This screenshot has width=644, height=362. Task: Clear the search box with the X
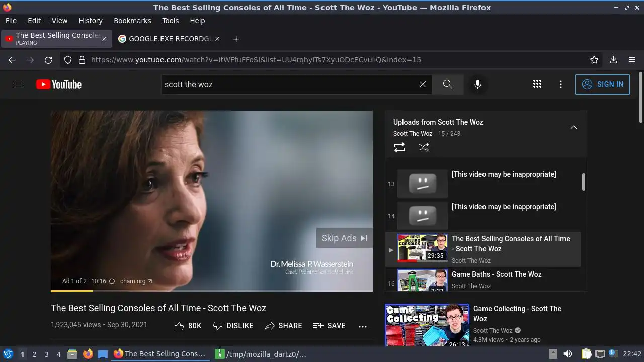423,84
